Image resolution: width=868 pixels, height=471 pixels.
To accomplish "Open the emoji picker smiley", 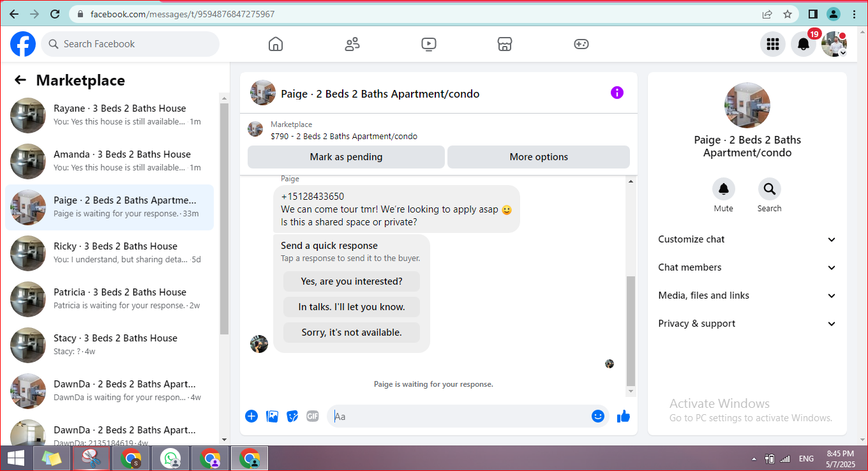I will point(598,416).
